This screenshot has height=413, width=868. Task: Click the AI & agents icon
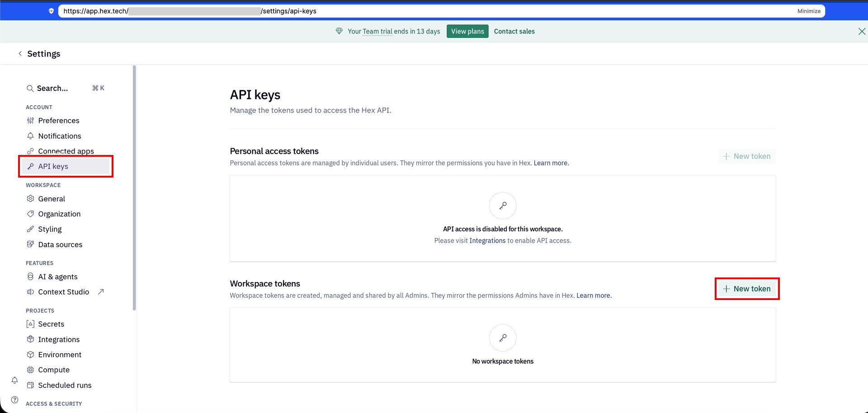(x=30, y=277)
